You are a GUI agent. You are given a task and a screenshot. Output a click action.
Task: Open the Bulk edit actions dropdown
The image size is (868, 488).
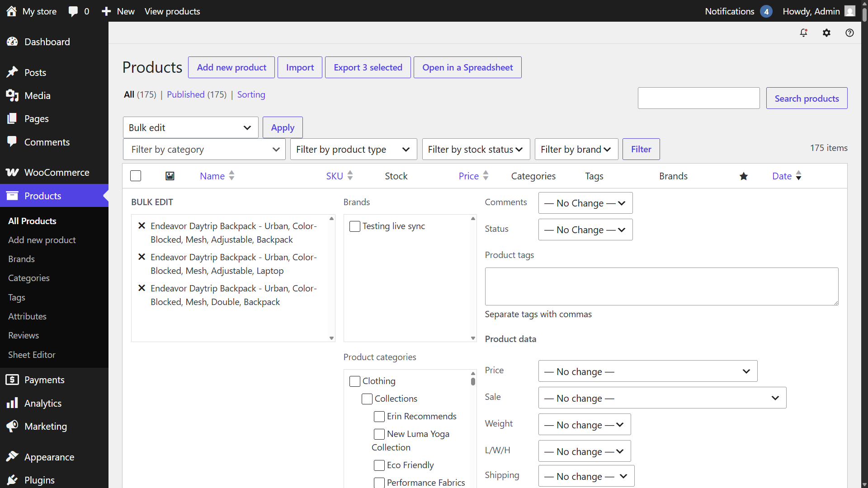[190, 127]
